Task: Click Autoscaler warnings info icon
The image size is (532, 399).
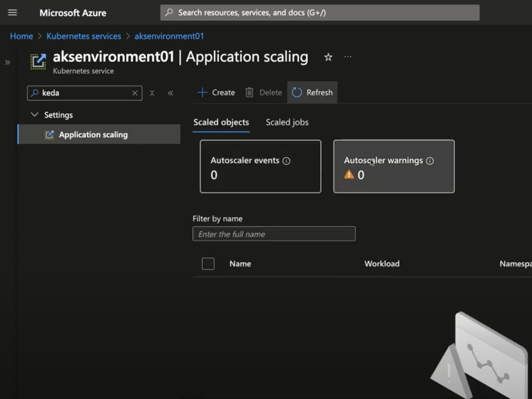Action: 430,161
